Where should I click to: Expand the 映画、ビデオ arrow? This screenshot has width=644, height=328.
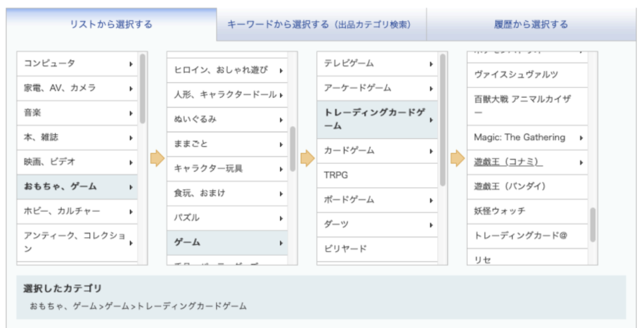coord(131,162)
